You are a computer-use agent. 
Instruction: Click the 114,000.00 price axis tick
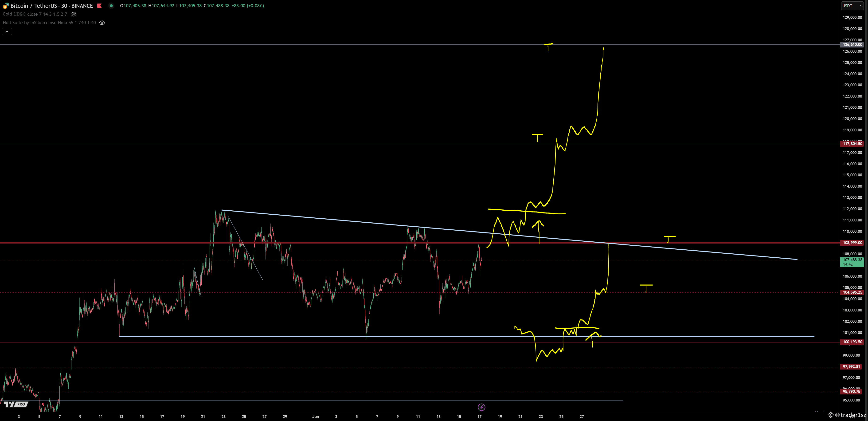coord(852,186)
